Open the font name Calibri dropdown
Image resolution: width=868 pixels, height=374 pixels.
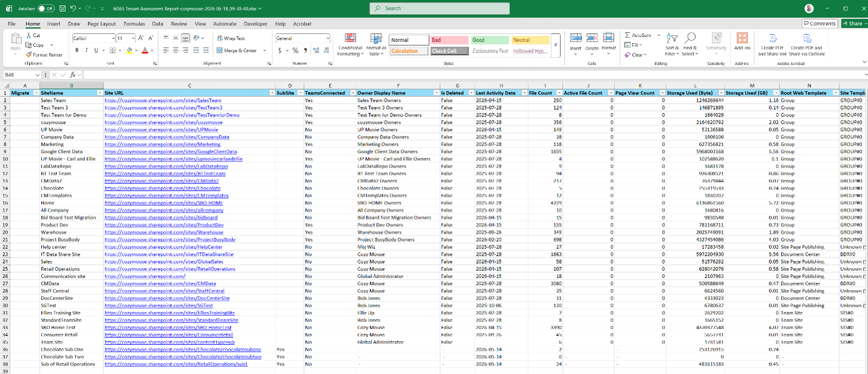(112, 38)
